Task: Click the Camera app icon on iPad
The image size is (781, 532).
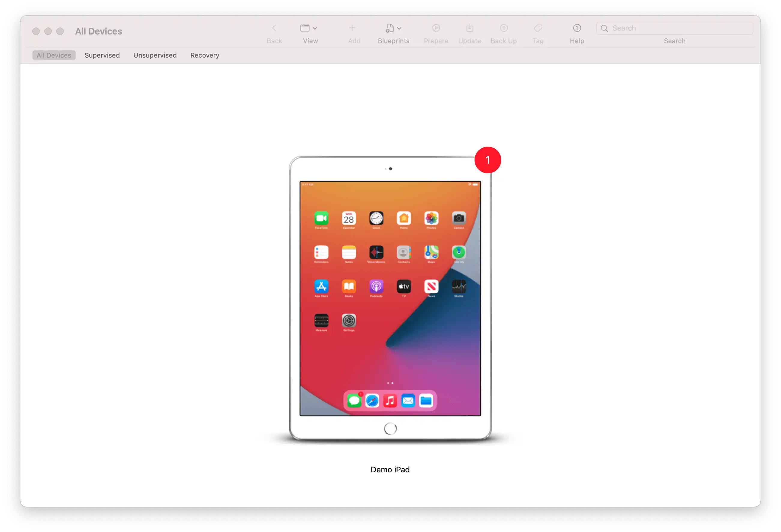Action: coord(459,218)
